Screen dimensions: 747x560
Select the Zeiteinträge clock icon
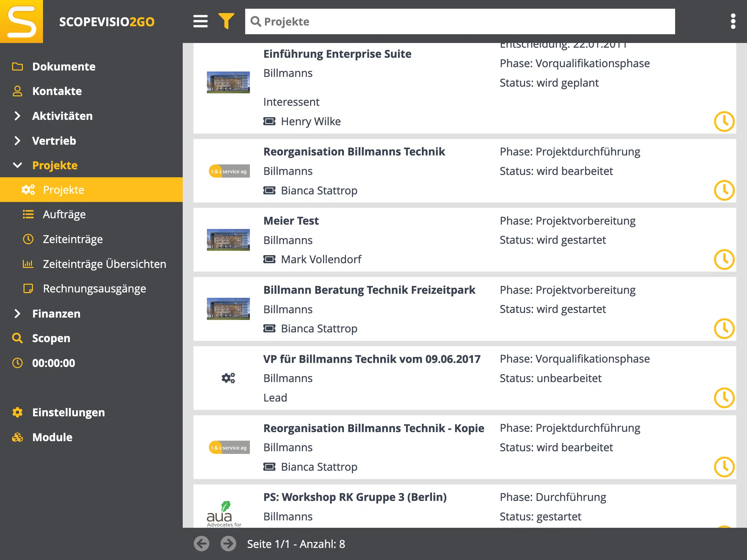[28, 239]
